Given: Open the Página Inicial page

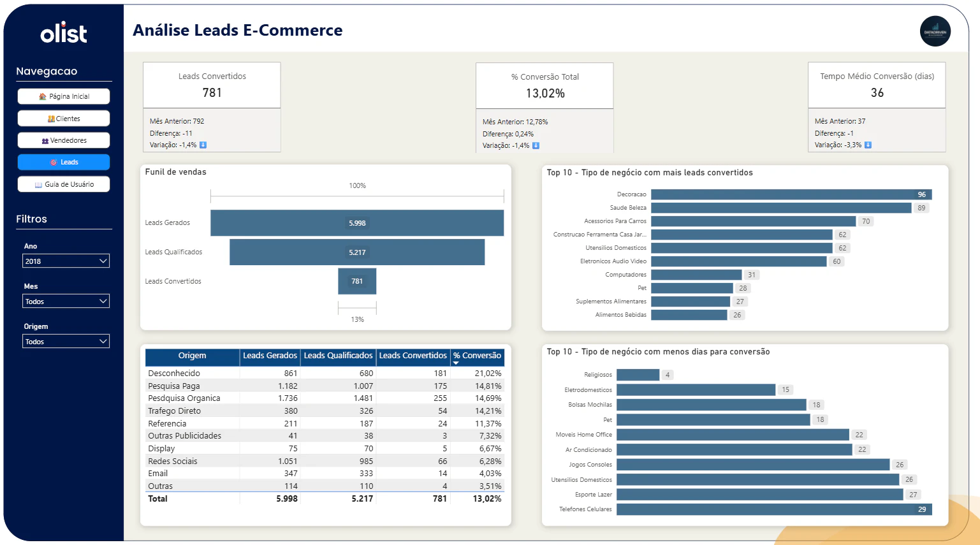Looking at the screenshot, I should 64,96.
